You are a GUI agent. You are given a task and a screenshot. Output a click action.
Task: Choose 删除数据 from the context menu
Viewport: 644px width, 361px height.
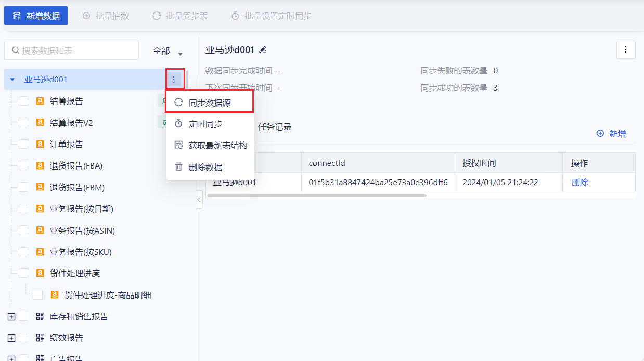pos(210,167)
